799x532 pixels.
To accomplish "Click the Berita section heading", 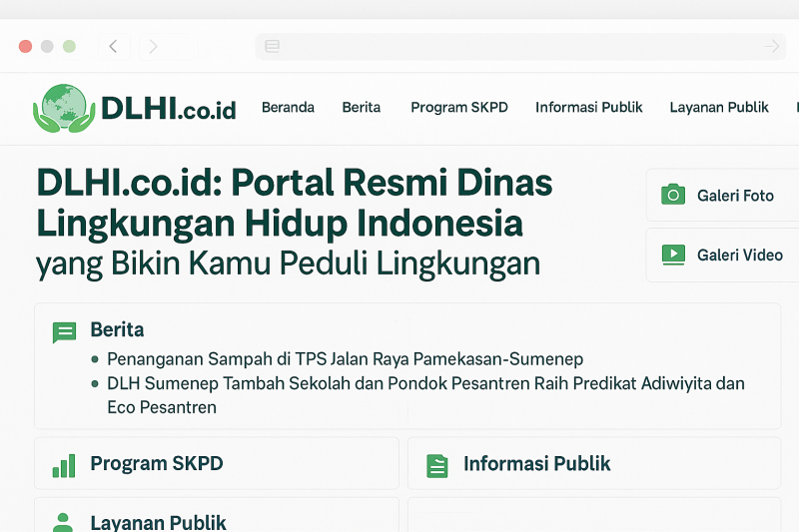I will click(117, 329).
